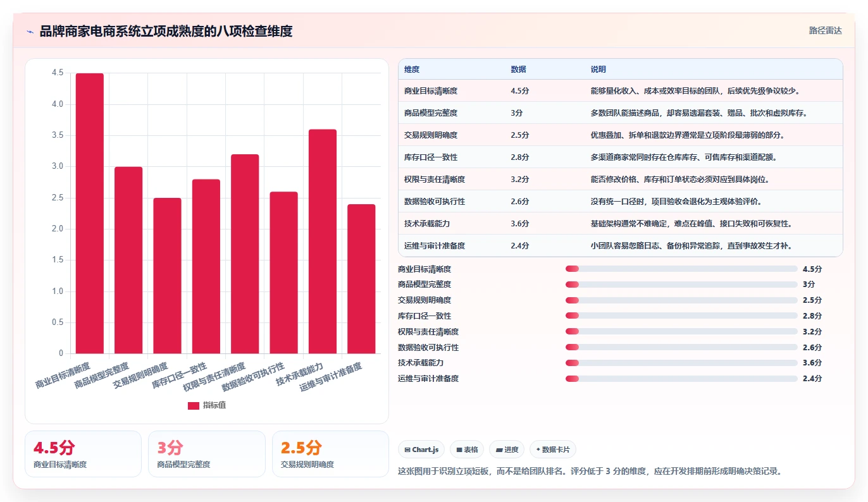Click the 数据 column header

pyautogui.click(x=518, y=70)
